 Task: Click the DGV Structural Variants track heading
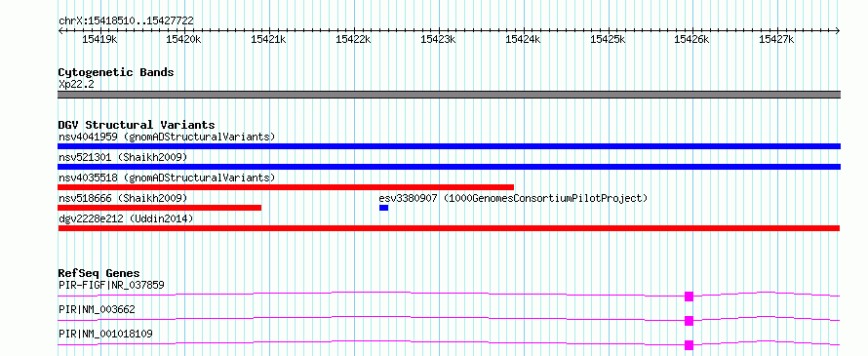click(x=137, y=125)
